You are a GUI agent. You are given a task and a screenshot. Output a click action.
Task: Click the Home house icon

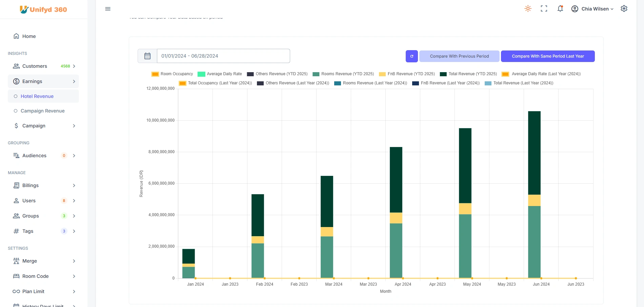[x=16, y=36]
